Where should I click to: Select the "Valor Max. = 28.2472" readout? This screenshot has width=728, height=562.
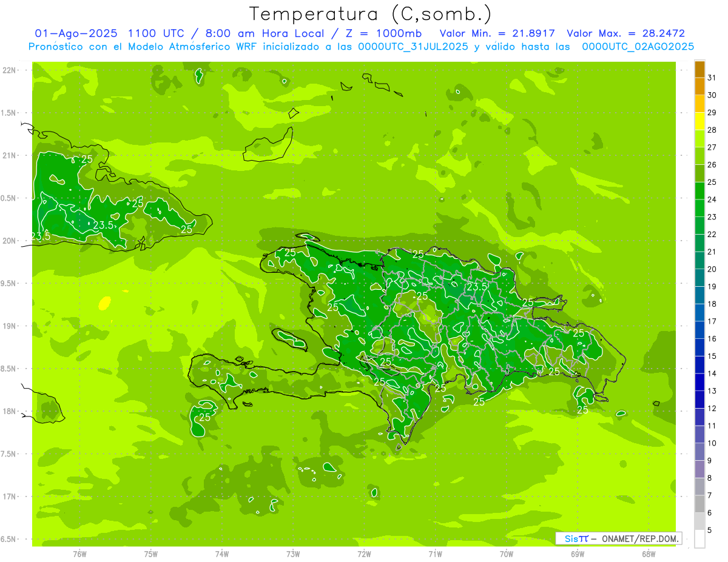pos(625,34)
